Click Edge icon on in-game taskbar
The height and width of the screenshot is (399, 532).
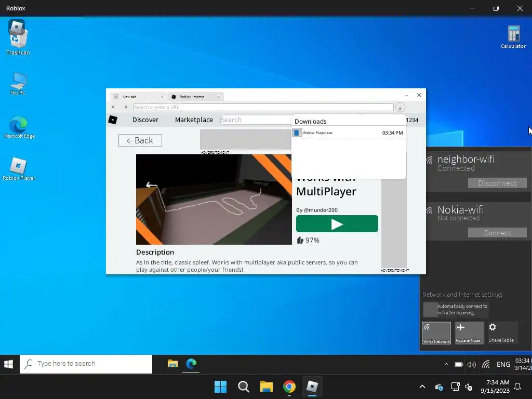pyautogui.click(x=191, y=364)
